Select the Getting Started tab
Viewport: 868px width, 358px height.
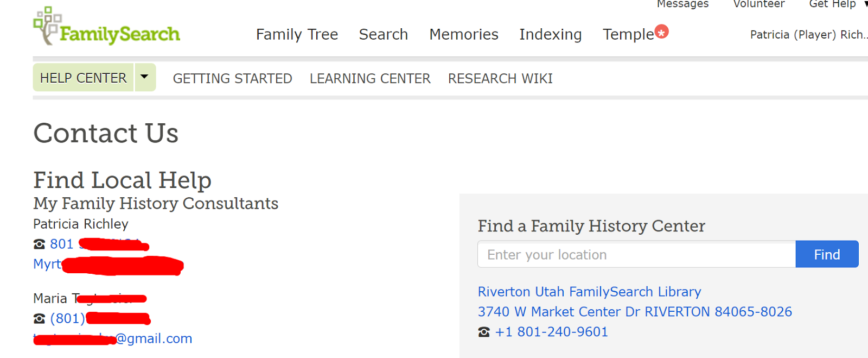pos(232,79)
